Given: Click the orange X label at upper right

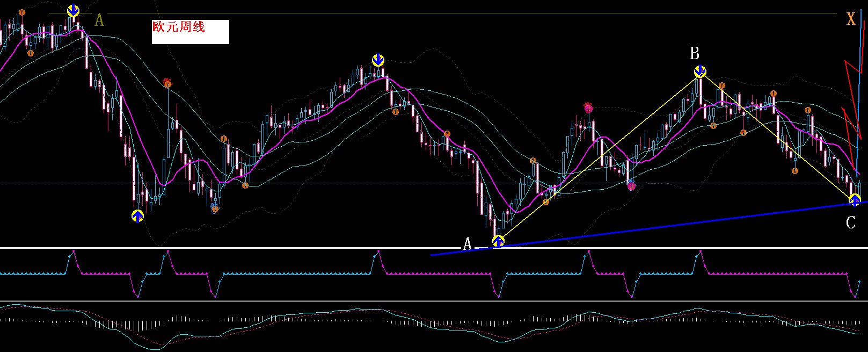Looking at the screenshot, I should tap(851, 19).
